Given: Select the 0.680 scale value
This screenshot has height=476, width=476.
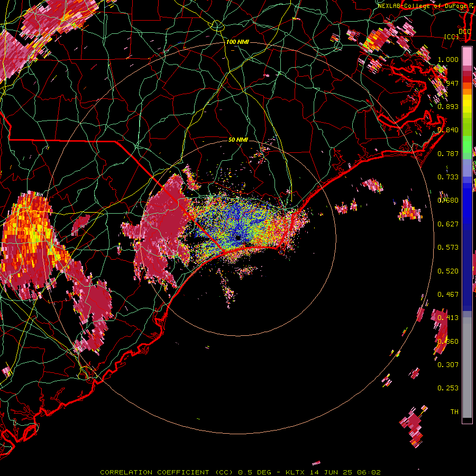Looking at the screenshot, I should click(448, 200).
